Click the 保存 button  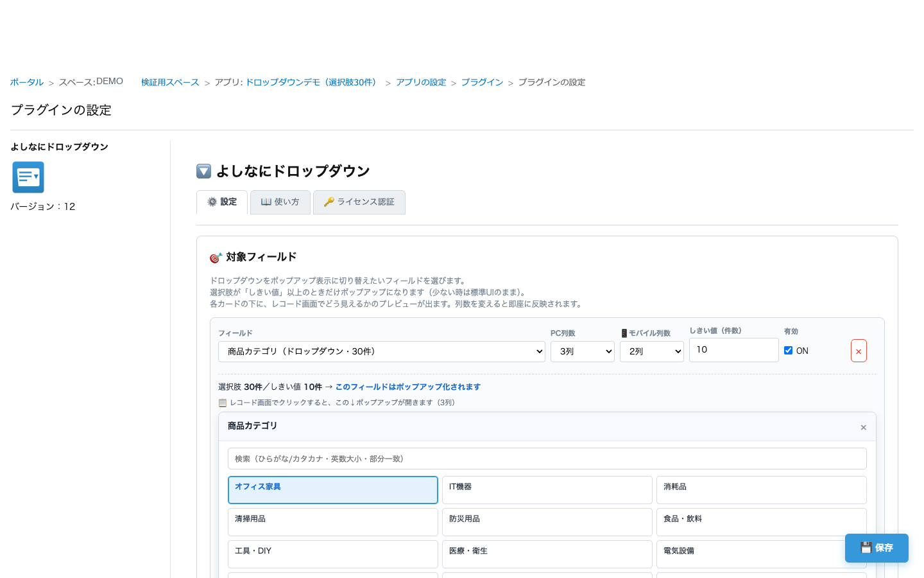tap(877, 548)
